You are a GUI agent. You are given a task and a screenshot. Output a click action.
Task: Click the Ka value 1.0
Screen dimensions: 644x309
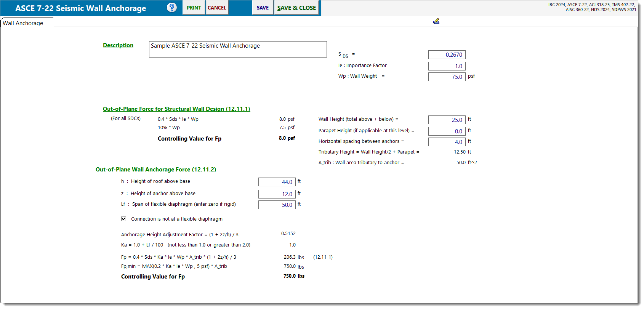pyautogui.click(x=292, y=245)
